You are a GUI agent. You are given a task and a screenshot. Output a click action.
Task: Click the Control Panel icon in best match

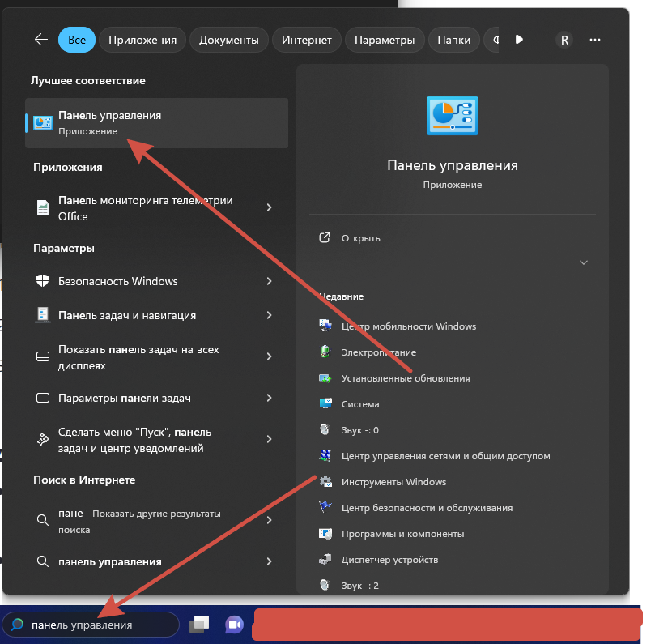tap(43, 123)
